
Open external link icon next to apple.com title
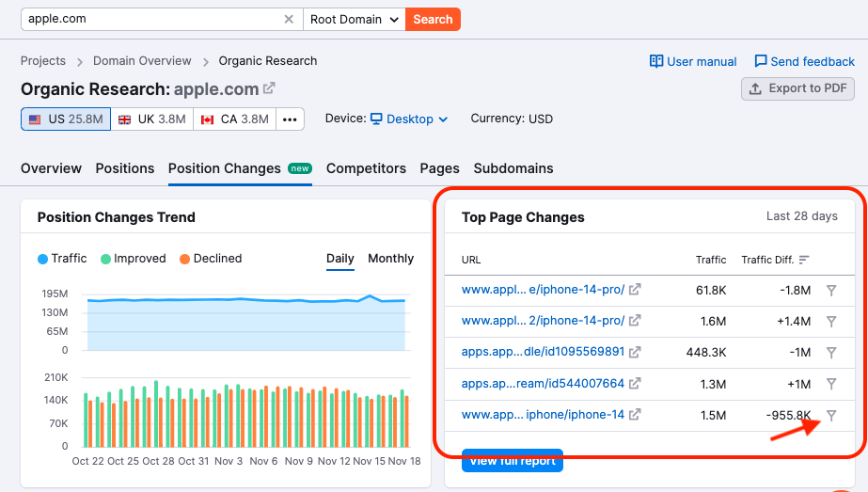(x=270, y=88)
